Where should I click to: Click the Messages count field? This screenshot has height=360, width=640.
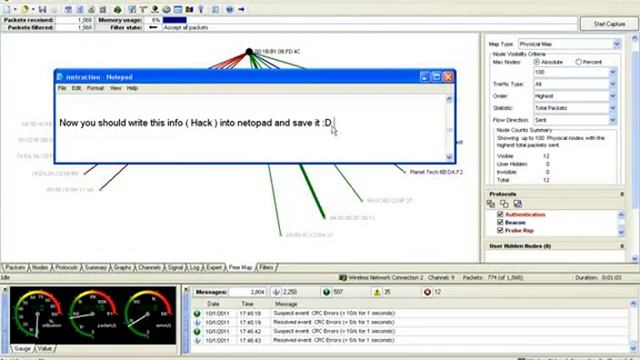(x=248, y=292)
